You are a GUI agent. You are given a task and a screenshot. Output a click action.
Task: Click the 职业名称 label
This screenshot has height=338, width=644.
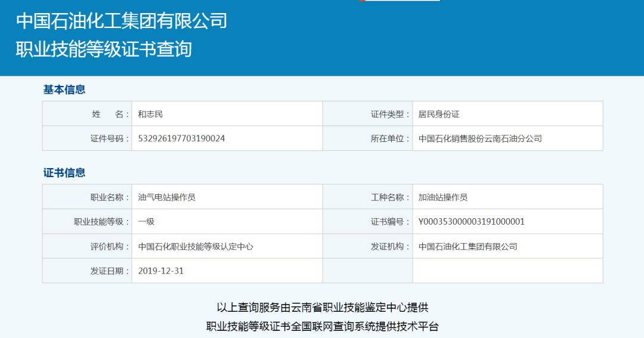coord(110,197)
